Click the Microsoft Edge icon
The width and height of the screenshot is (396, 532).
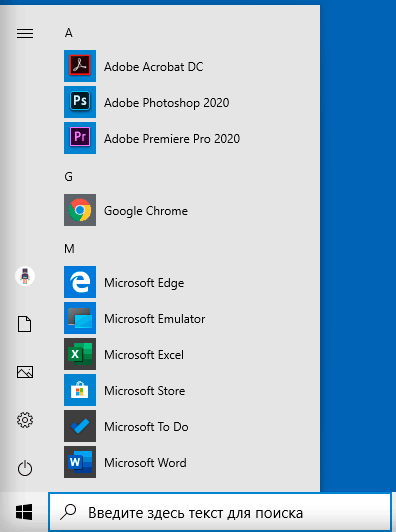tap(80, 282)
